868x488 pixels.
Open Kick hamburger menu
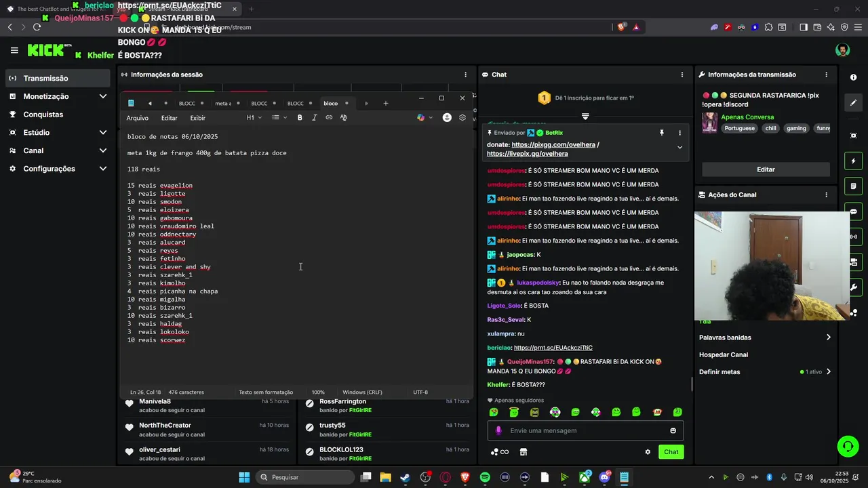click(14, 50)
